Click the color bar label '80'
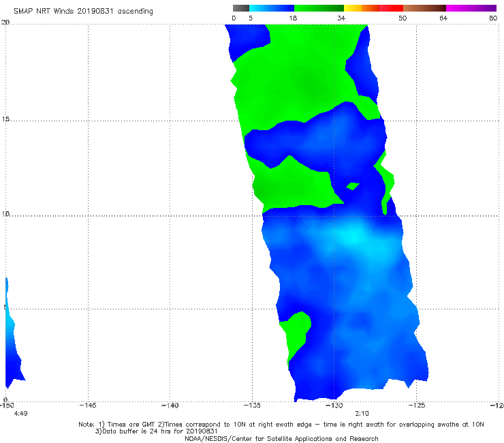 click(x=493, y=18)
